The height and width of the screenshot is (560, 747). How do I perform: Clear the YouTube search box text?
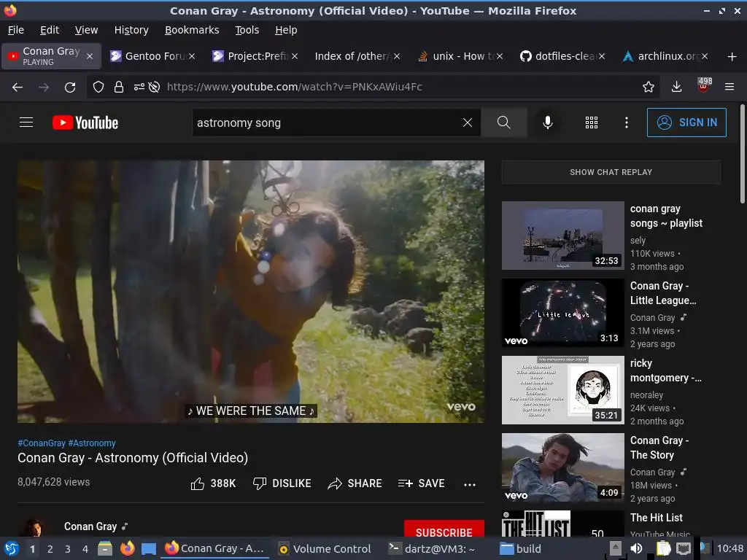pyautogui.click(x=468, y=122)
